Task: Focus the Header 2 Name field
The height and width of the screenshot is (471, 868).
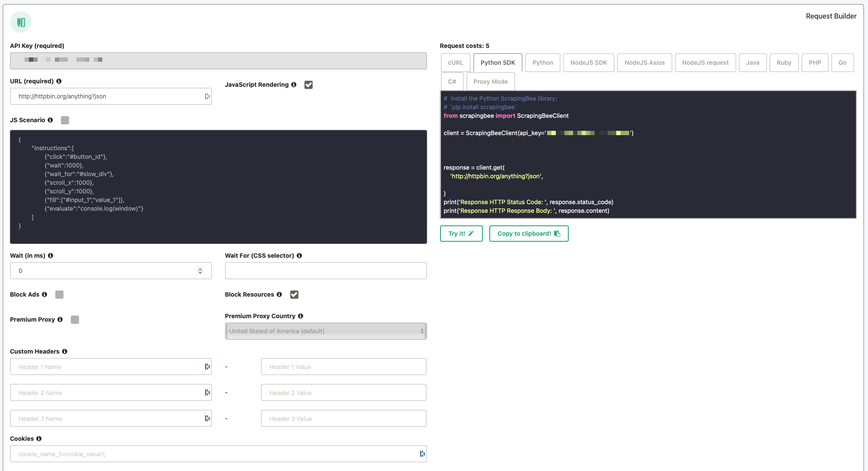Action: tap(111, 392)
